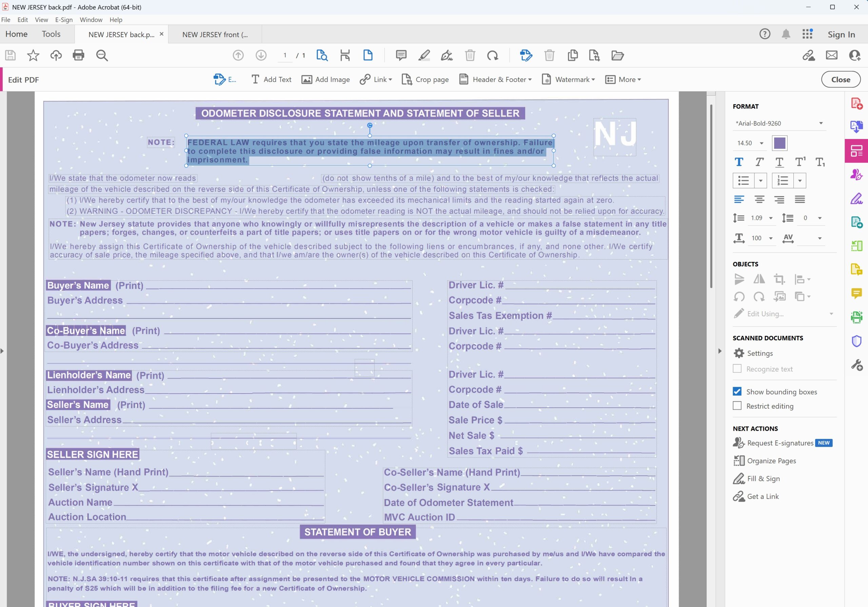The image size is (868, 607).
Task: Go to previous page arrow icon
Action: [238, 56]
